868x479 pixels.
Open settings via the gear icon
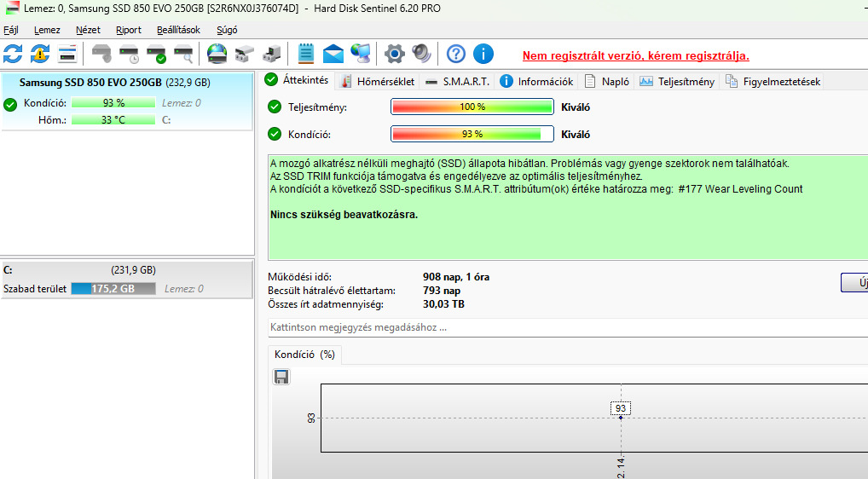394,55
